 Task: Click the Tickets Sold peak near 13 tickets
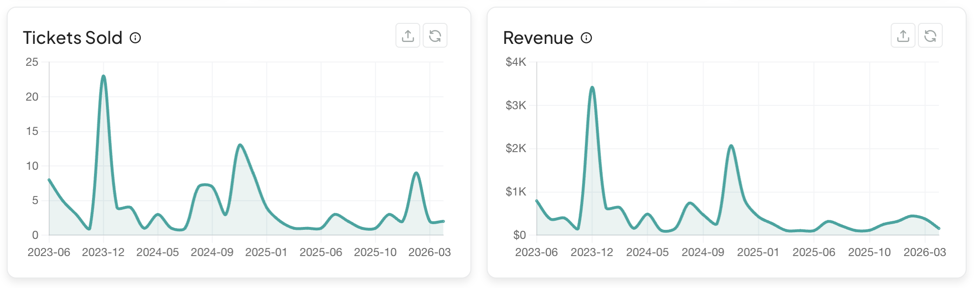click(240, 145)
